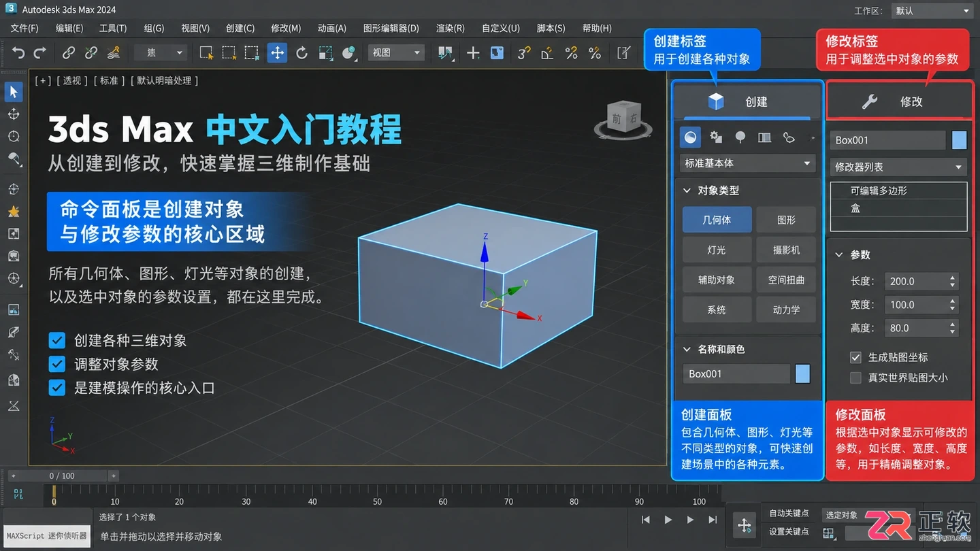Image resolution: width=980 pixels, height=551 pixels.
Task: Toggle the 调整对象参数 checkbox
Action: tap(57, 364)
